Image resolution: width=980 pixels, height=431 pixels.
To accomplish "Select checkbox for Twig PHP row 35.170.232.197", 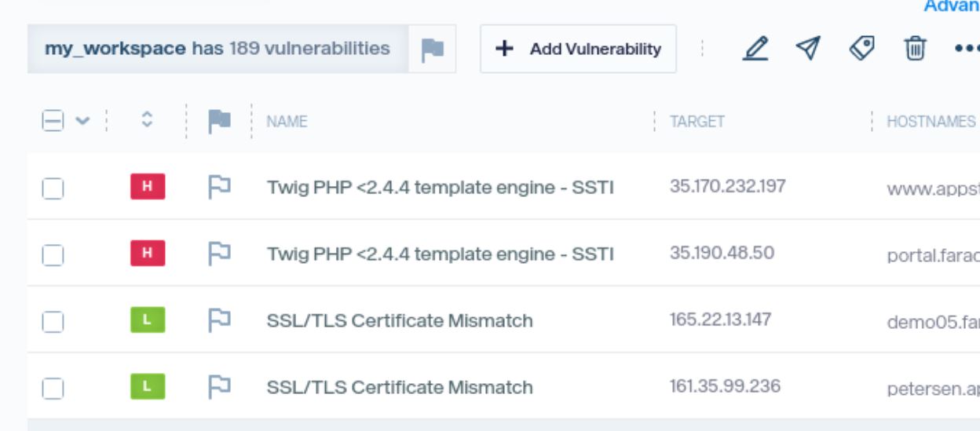I will coord(53,188).
